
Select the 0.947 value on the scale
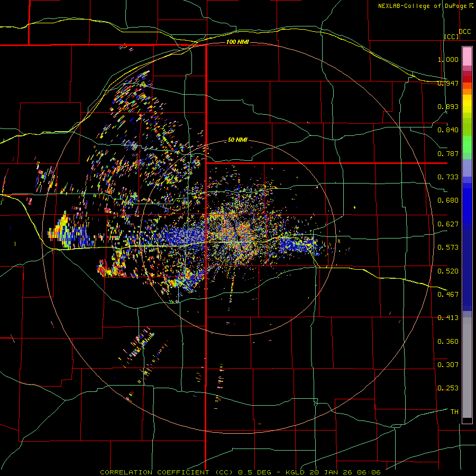[448, 83]
